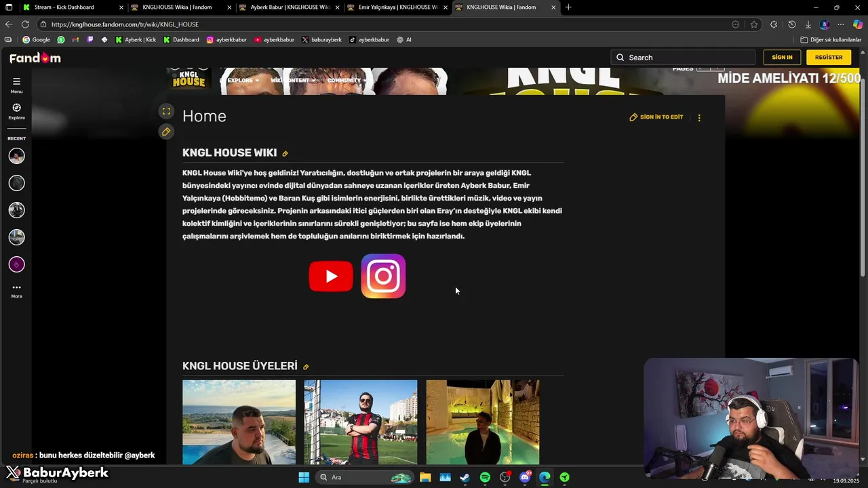Open baburayberk X bookmark
The width and height of the screenshot is (868, 488).
tap(321, 40)
